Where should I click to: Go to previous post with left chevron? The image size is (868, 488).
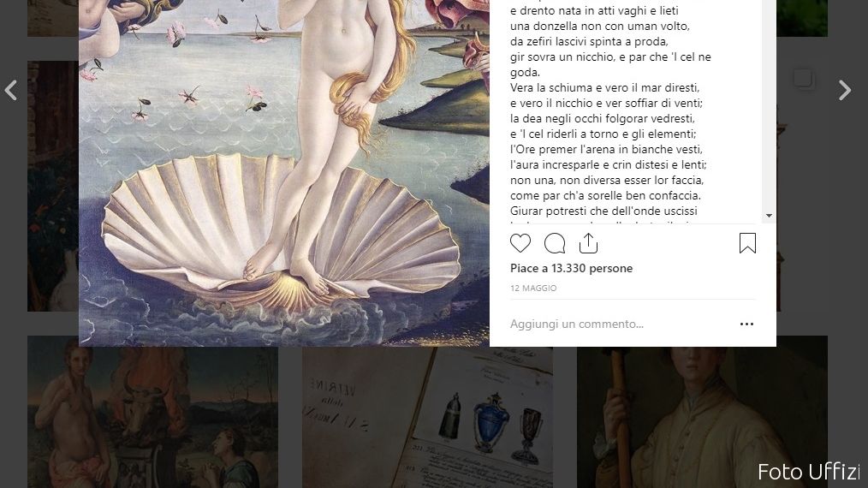click(x=10, y=90)
